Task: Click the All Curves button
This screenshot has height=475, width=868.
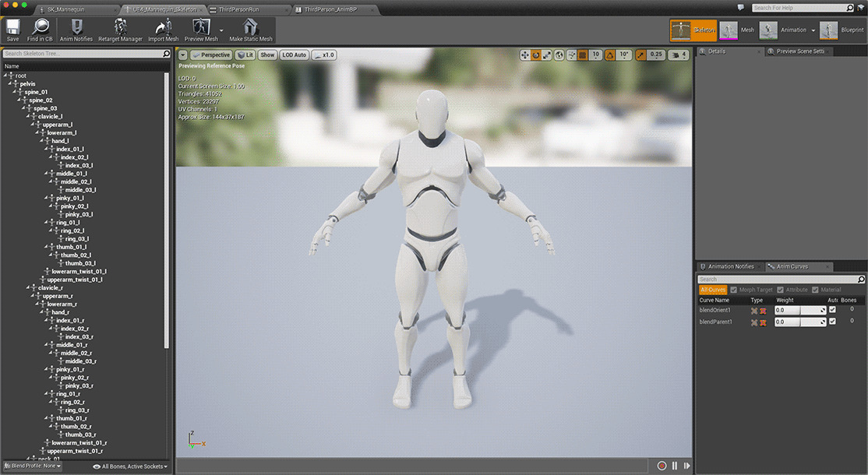Action: [712, 290]
